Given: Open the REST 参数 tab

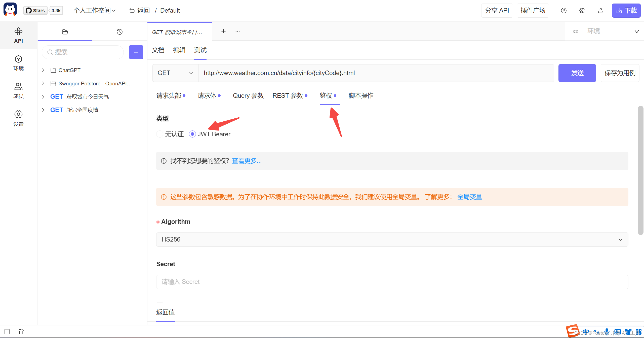Looking at the screenshot, I should point(290,96).
